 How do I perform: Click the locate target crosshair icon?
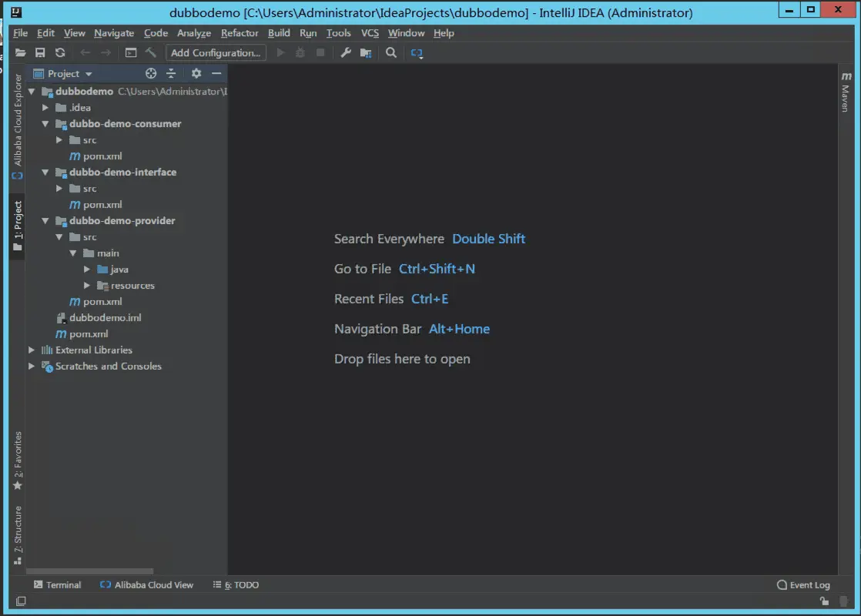click(150, 73)
